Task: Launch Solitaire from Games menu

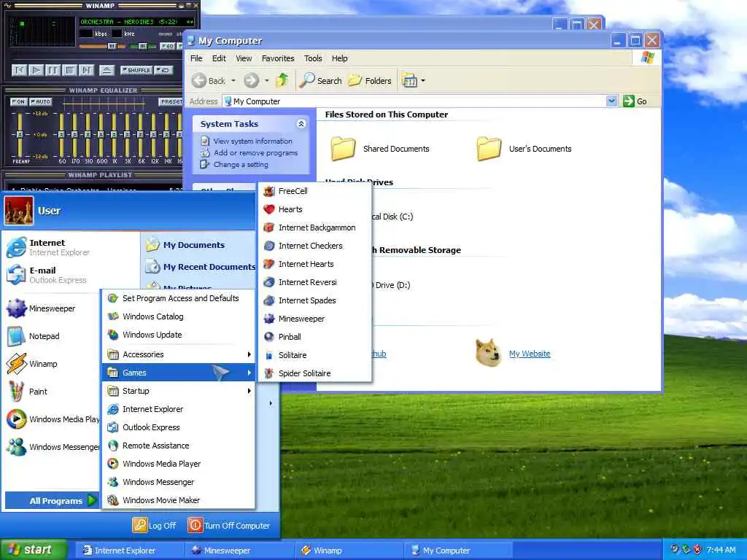Action: coord(314,355)
